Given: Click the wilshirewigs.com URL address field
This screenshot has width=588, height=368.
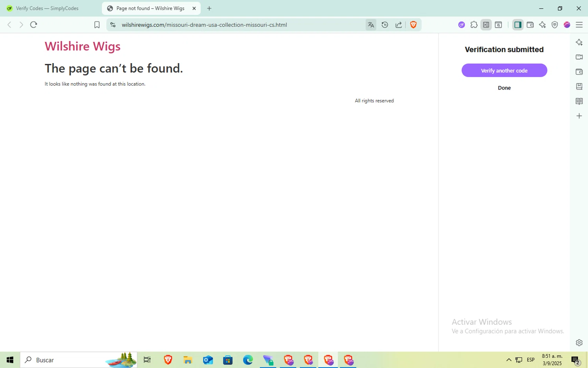Looking at the screenshot, I should click(204, 25).
